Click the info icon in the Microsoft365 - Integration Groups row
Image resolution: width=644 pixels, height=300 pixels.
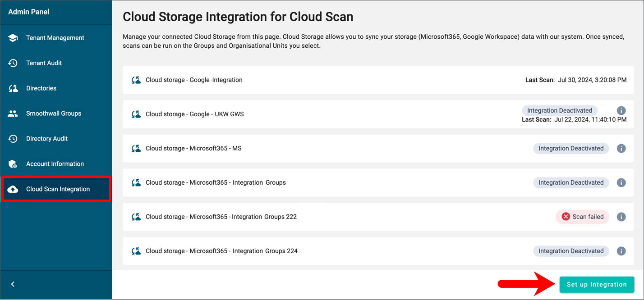coord(621,182)
